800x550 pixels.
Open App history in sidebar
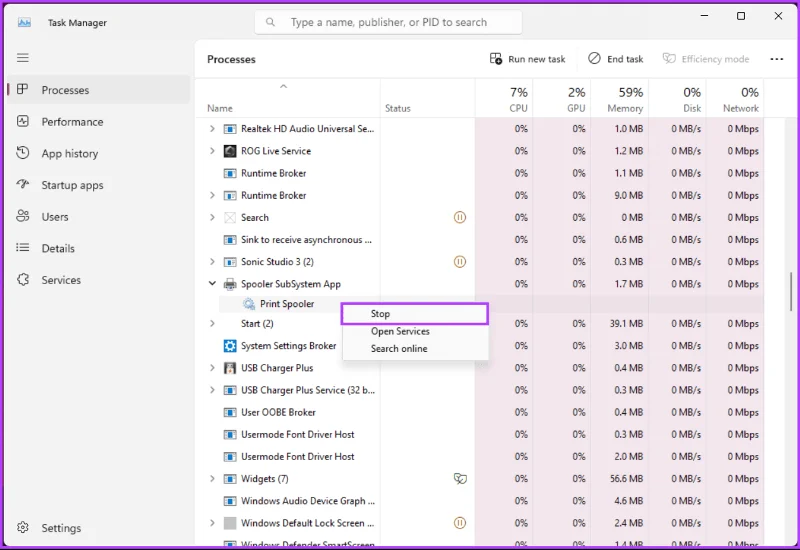click(98, 153)
